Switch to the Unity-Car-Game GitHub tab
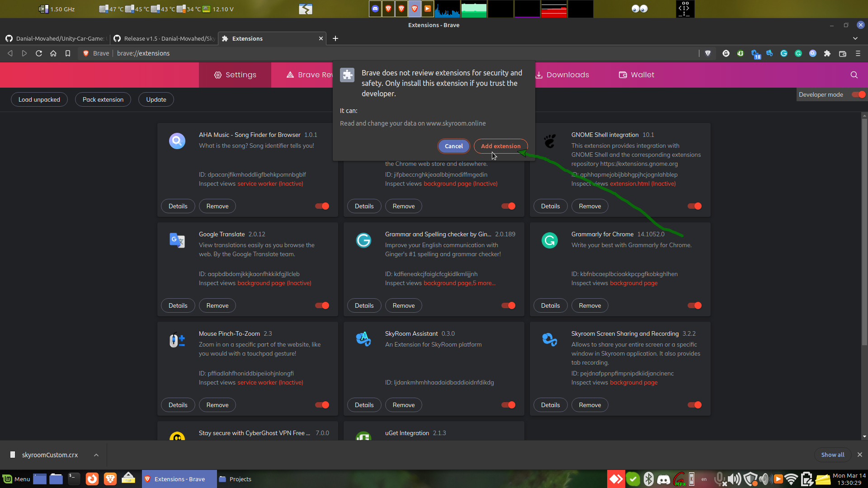The height and width of the screenshot is (488, 868). (56, 38)
